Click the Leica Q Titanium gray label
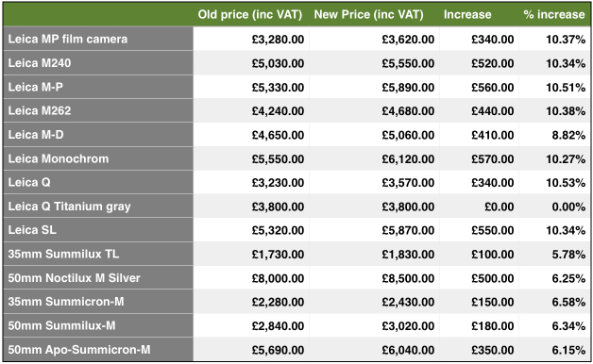The width and height of the screenshot is (593, 364). pos(69,207)
